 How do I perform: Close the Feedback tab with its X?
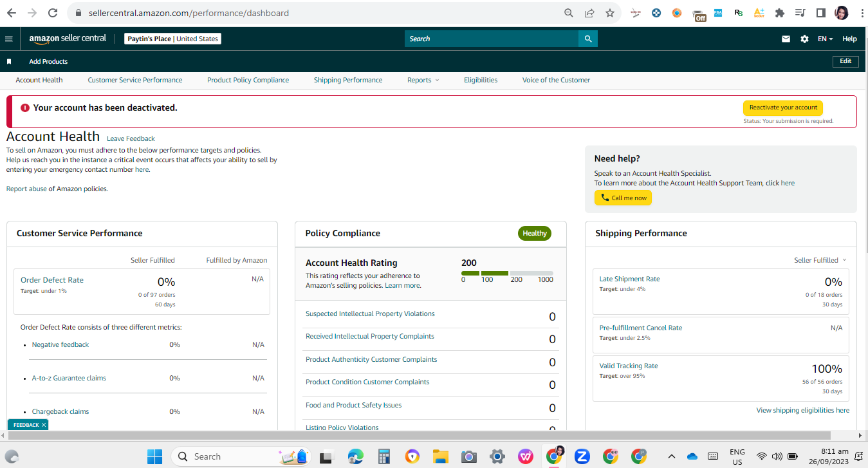point(44,425)
